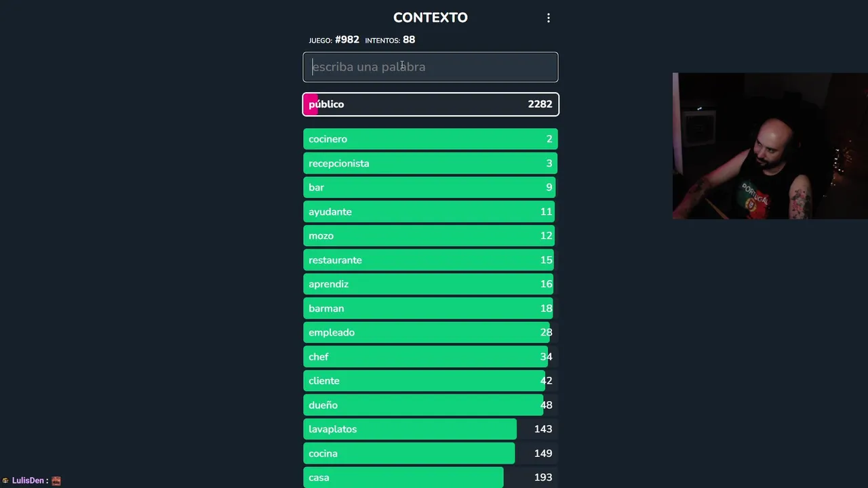Select the 'cliente' guess entry
This screenshot has height=488, width=868.
coord(431,381)
